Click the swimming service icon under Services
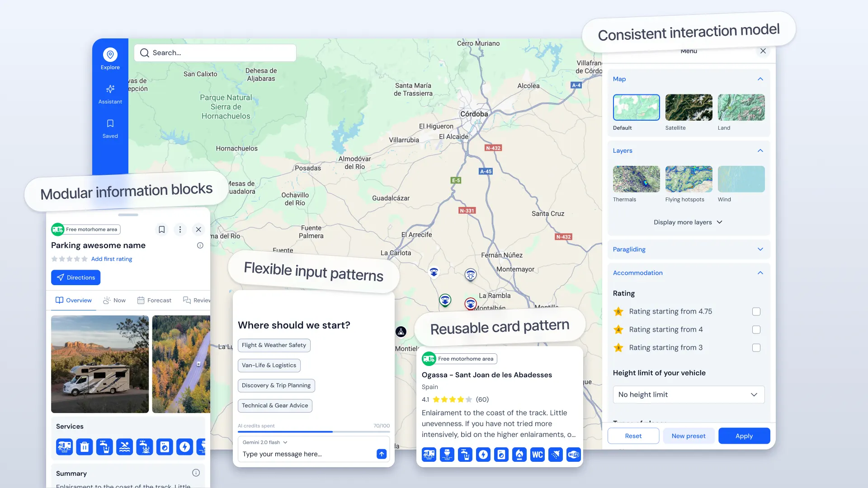Image resolution: width=868 pixels, height=488 pixels. [x=124, y=447]
